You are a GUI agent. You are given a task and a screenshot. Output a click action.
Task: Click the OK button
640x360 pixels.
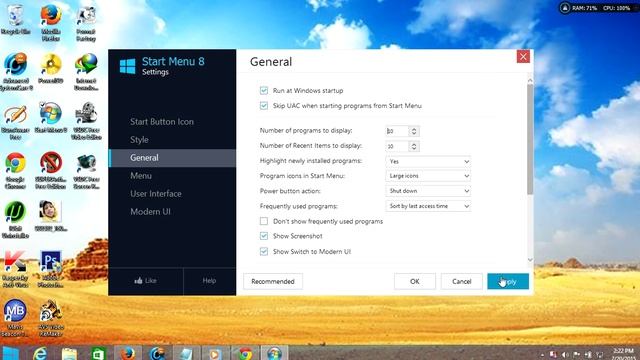point(415,282)
